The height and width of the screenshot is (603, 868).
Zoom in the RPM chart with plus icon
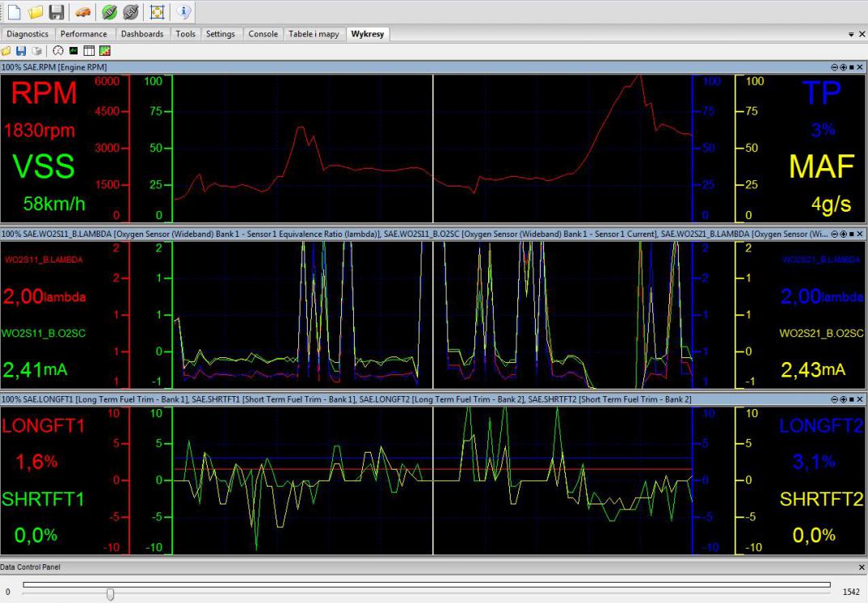[x=843, y=67]
